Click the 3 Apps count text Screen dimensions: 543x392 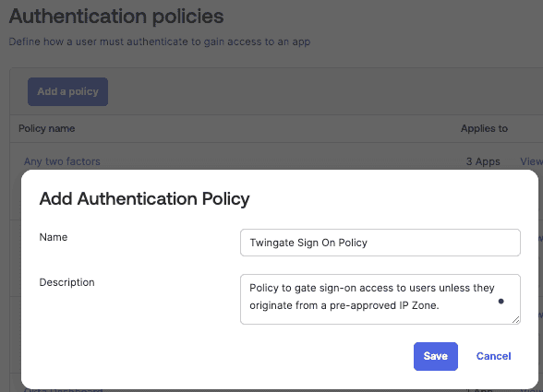(483, 161)
